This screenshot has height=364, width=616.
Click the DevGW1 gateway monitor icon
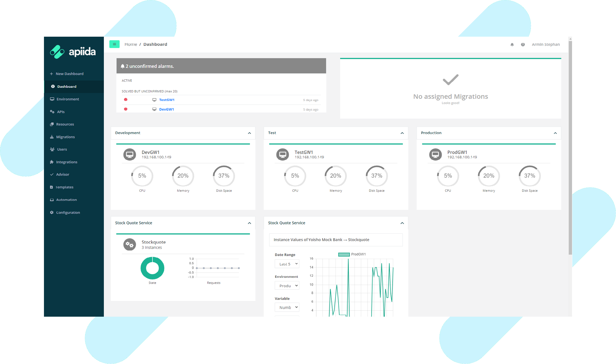(130, 154)
